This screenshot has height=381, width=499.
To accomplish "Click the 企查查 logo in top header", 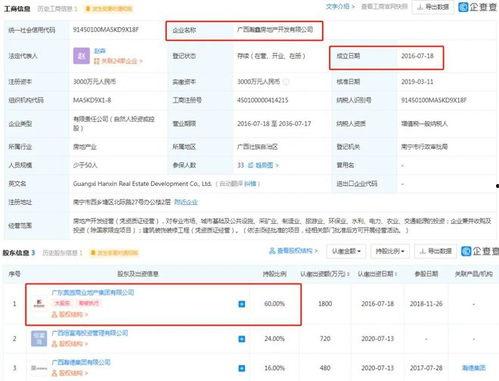I will click(478, 7).
